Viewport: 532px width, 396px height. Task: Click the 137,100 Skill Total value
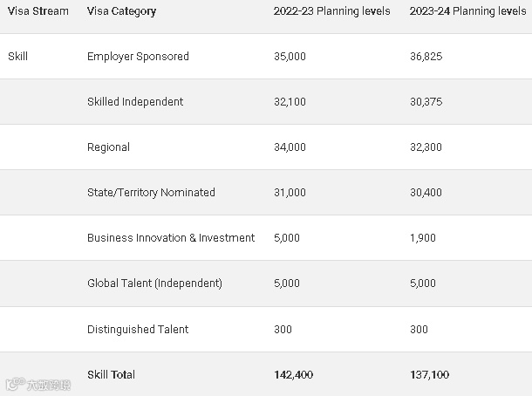click(429, 375)
